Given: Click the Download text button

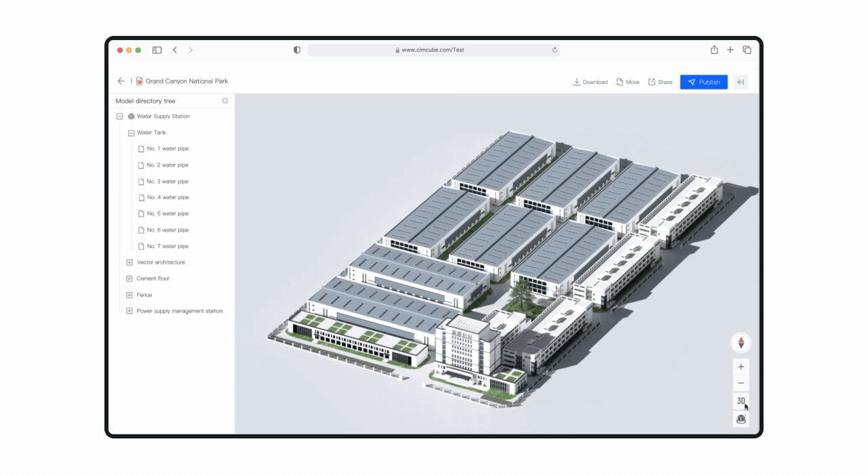Looking at the screenshot, I should (x=595, y=82).
